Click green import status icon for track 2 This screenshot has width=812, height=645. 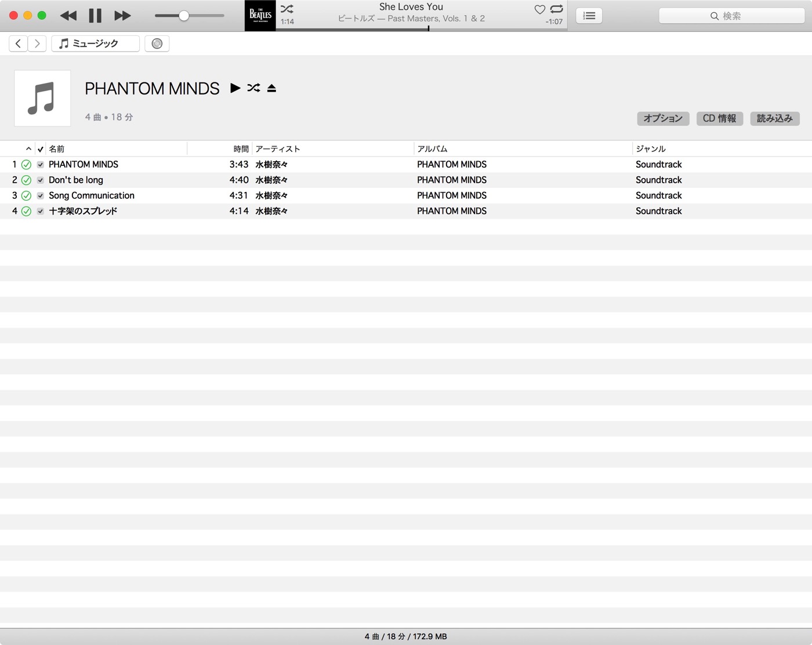[26, 180]
